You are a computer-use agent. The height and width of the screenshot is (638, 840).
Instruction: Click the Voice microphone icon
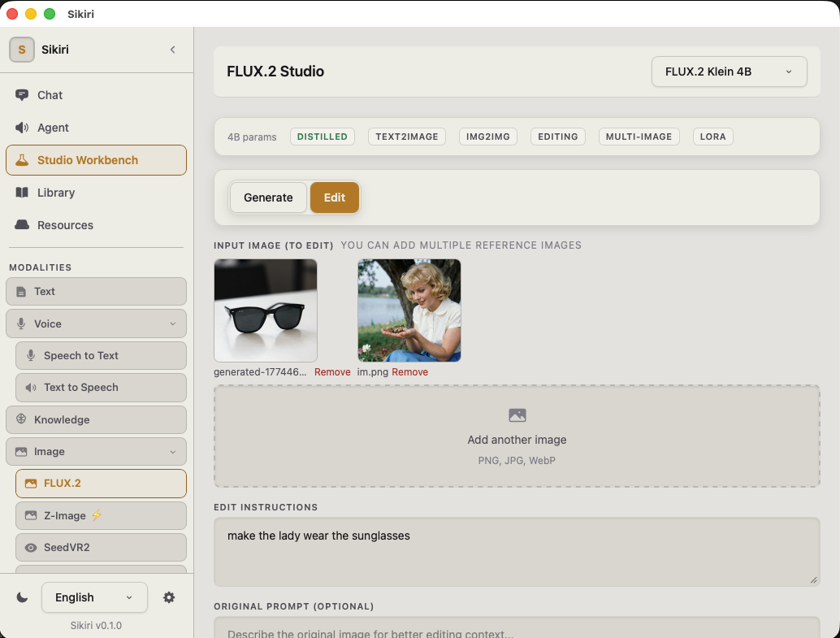[x=21, y=323]
